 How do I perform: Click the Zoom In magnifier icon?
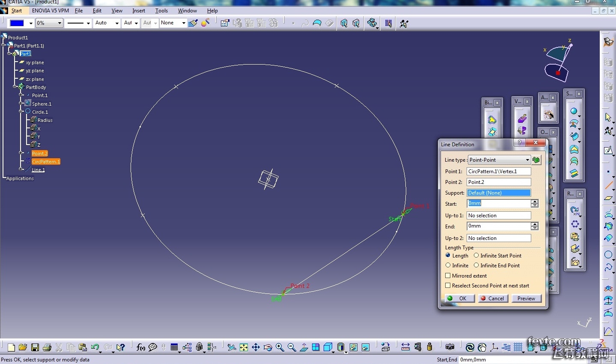(x=280, y=347)
